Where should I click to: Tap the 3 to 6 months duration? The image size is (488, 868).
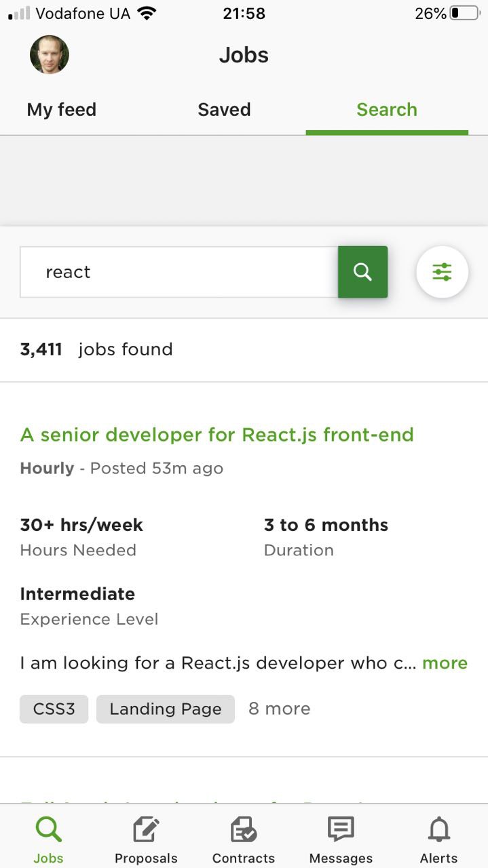point(326,525)
